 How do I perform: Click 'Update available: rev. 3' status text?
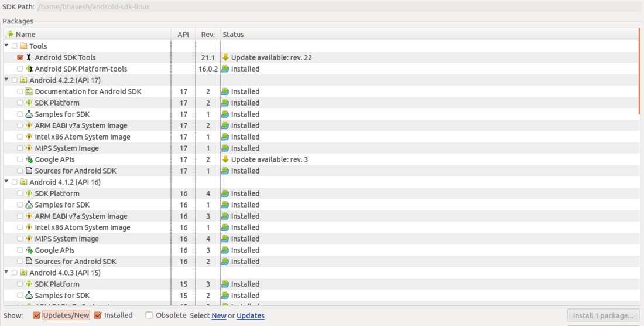pyautogui.click(x=269, y=159)
